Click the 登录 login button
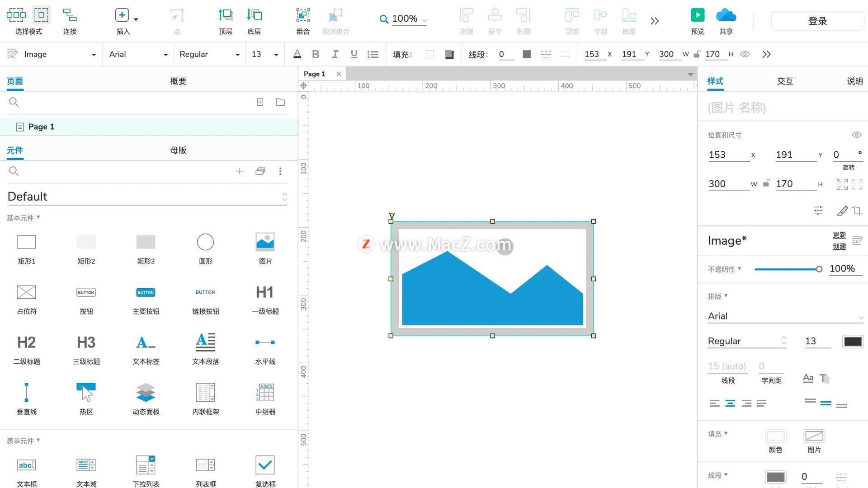The width and height of the screenshot is (868, 488). tap(817, 21)
